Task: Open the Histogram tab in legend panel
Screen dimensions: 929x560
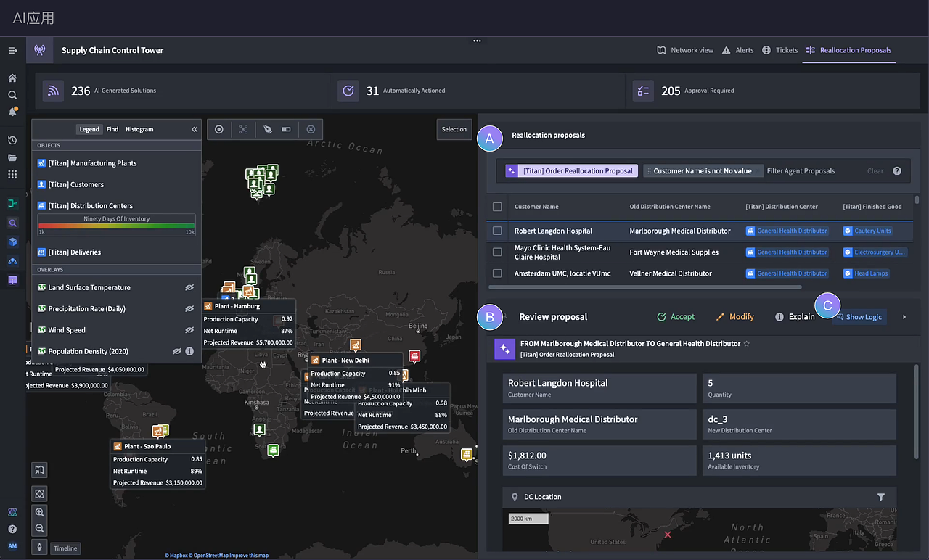Action: tap(139, 129)
